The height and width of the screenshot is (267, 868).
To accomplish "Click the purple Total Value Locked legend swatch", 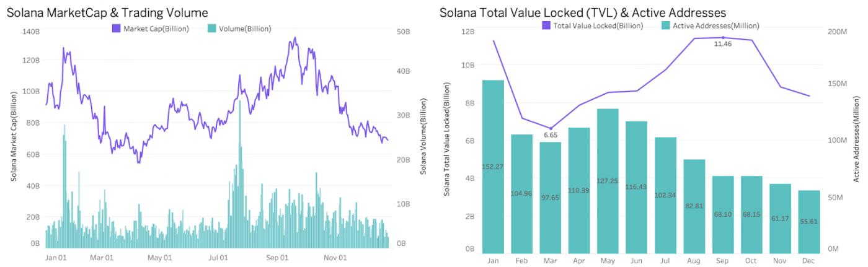I will [546, 25].
